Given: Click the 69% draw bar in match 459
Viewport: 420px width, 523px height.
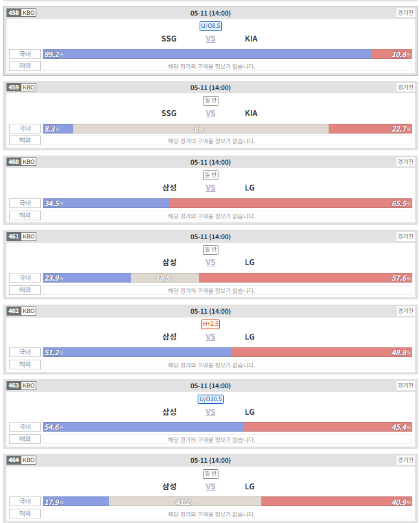Looking at the screenshot, I should point(201,129).
